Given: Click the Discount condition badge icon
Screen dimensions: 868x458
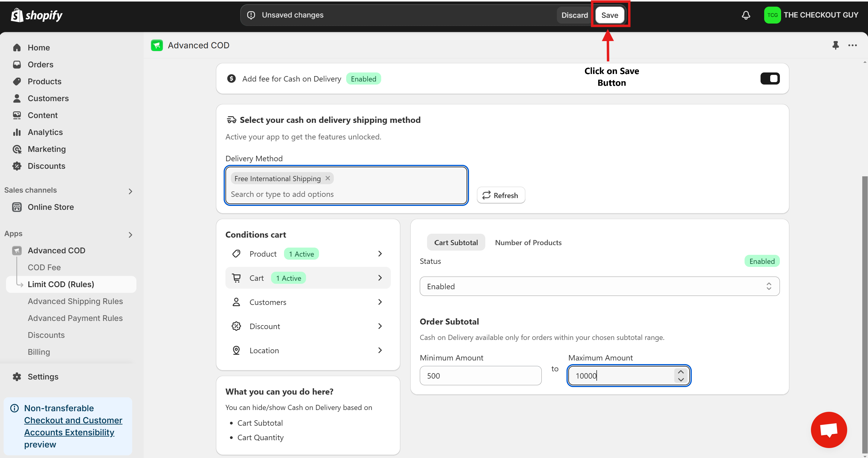Looking at the screenshot, I should pyautogui.click(x=236, y=326).
